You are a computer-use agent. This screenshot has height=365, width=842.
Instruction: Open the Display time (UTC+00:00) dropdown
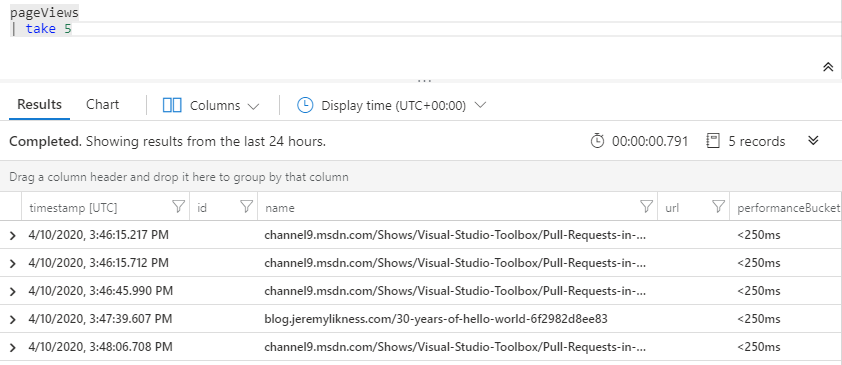click(x=392, y=105)
